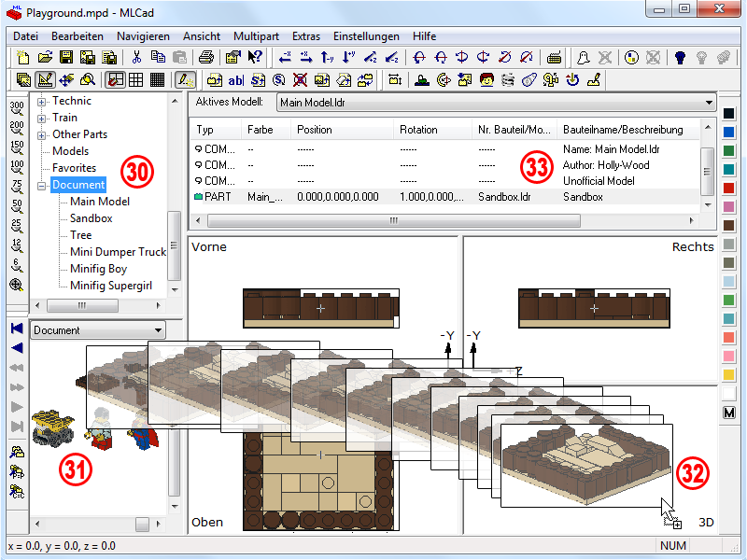The image size is (747, 560).
Task: Open the Einstellungen menu
Action: [x=366, y=36]
